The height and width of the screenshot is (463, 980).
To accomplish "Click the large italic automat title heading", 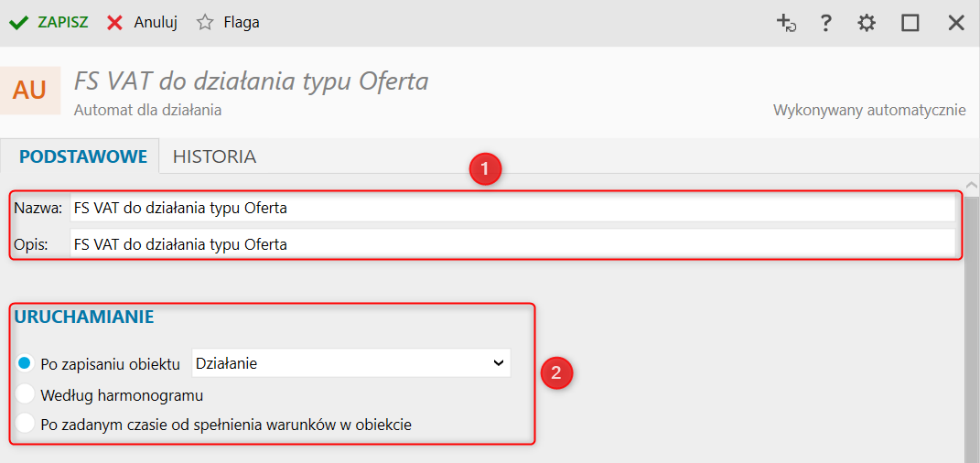I will (251, 82).
